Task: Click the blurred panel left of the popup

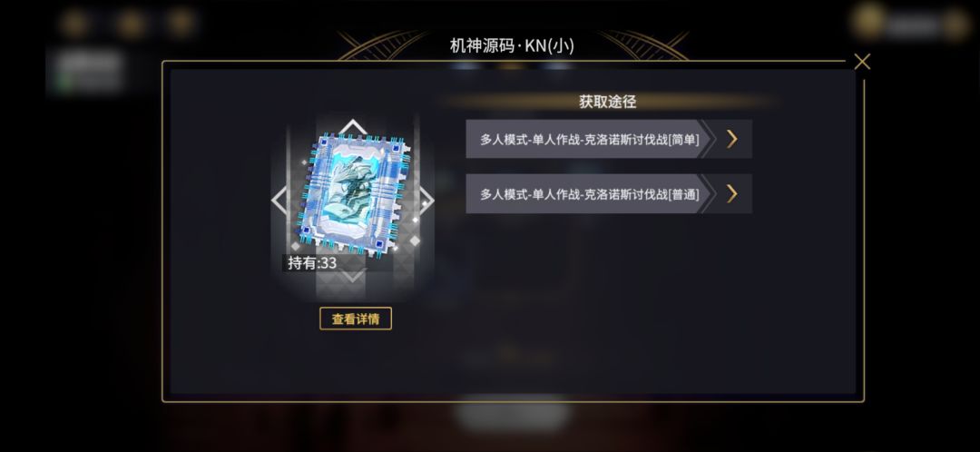Action: coord(87,71)
